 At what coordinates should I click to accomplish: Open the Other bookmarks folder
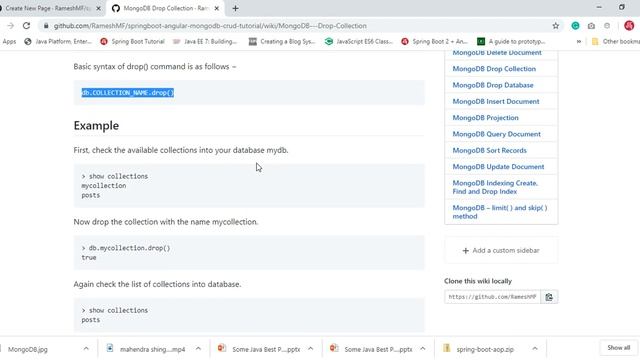[x=616, y=41]
